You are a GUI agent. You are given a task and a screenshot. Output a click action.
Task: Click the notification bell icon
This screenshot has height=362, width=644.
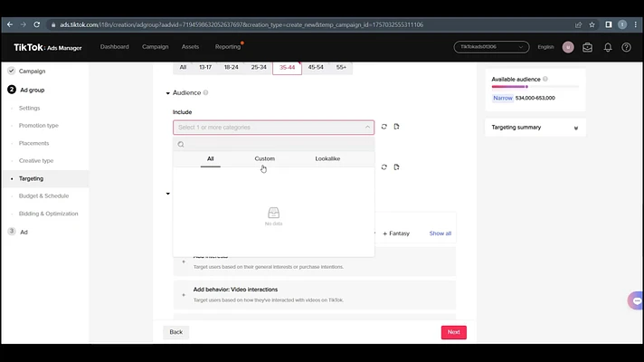[608, 47]
